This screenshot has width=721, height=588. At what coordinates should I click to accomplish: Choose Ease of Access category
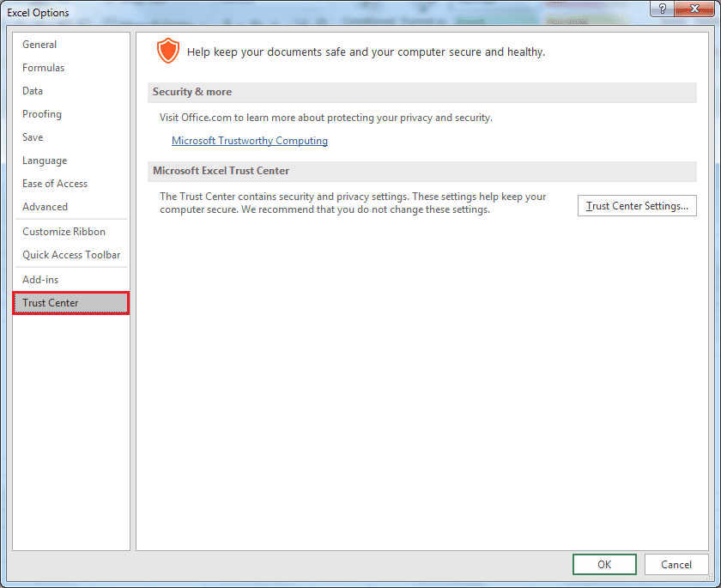[71, 184]
